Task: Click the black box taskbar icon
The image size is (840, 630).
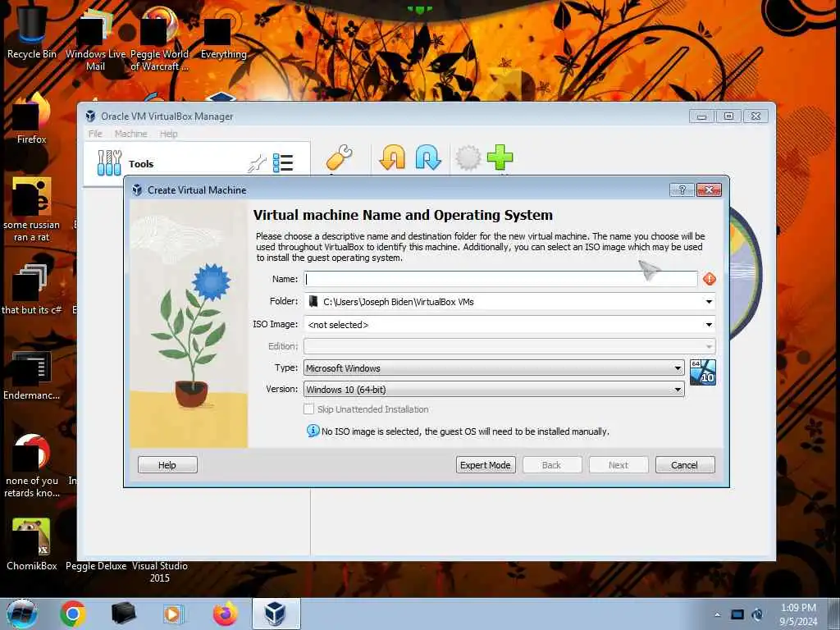Action: (123, 614)
